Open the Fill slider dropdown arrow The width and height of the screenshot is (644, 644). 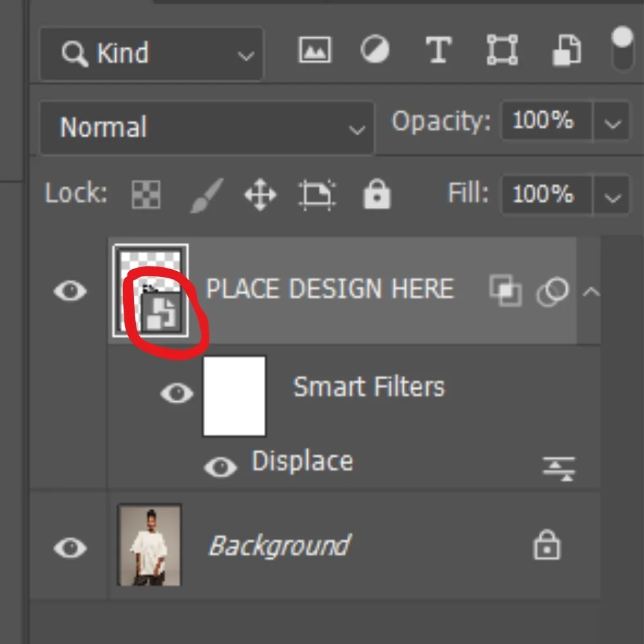point(612,196)
